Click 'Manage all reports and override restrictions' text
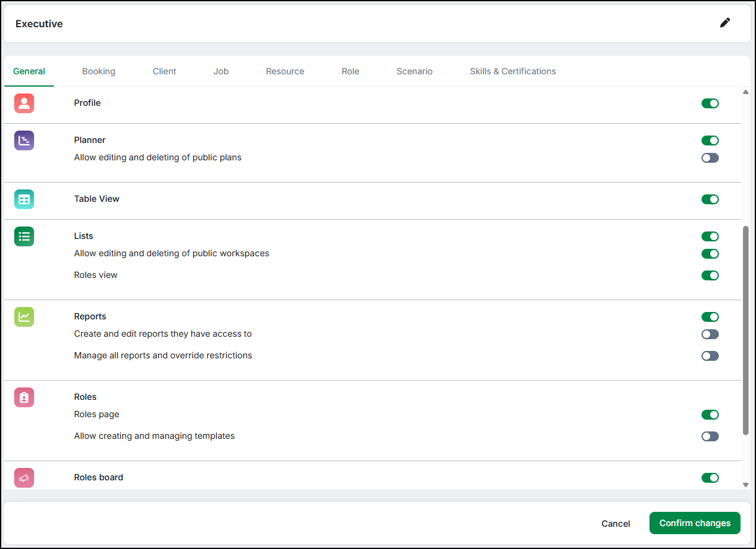 click(x=163, y=355)
